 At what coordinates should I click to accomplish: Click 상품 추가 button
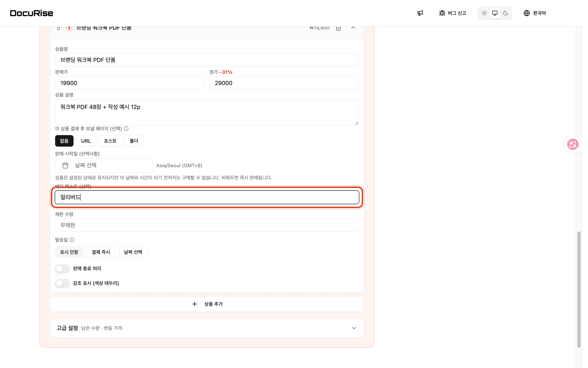point(207,304)
